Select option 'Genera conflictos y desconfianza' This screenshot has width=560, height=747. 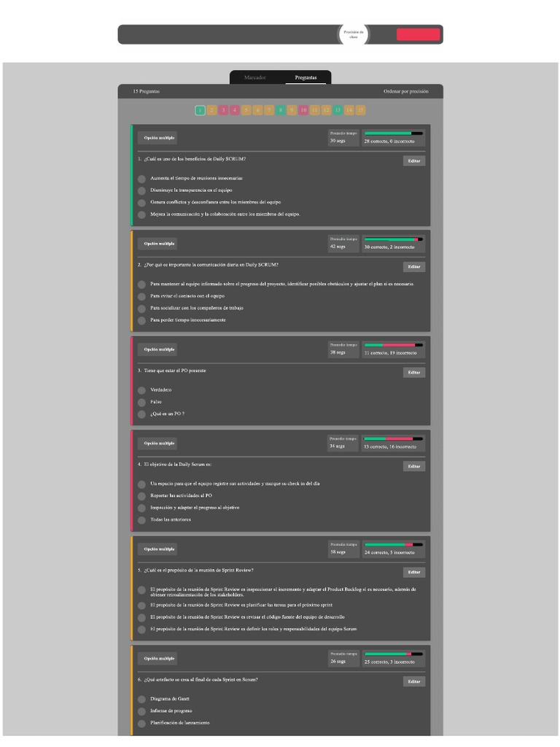pos(141,203)
